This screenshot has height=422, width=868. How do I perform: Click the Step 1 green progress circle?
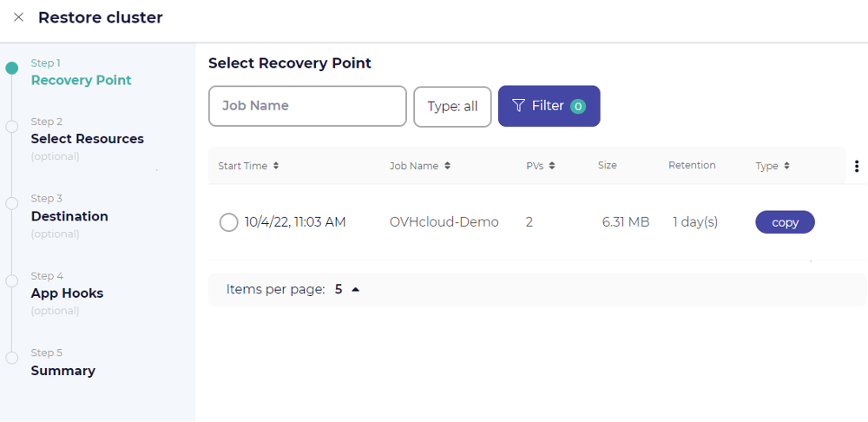click(x=11, y=68)
